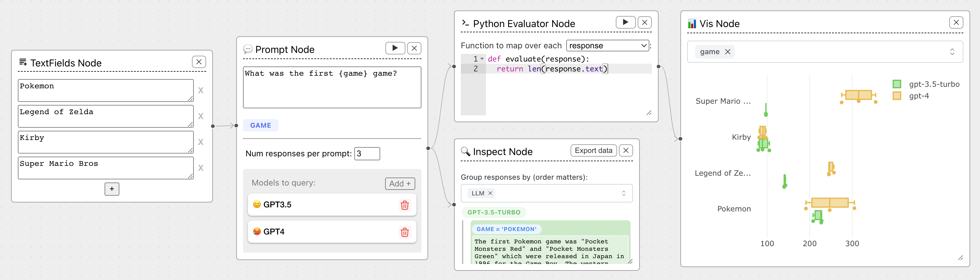The height and width of the screenshot is (280, 980).
Task: Remove the 'game' tag in Vis Node
Action: click(728, 51)
